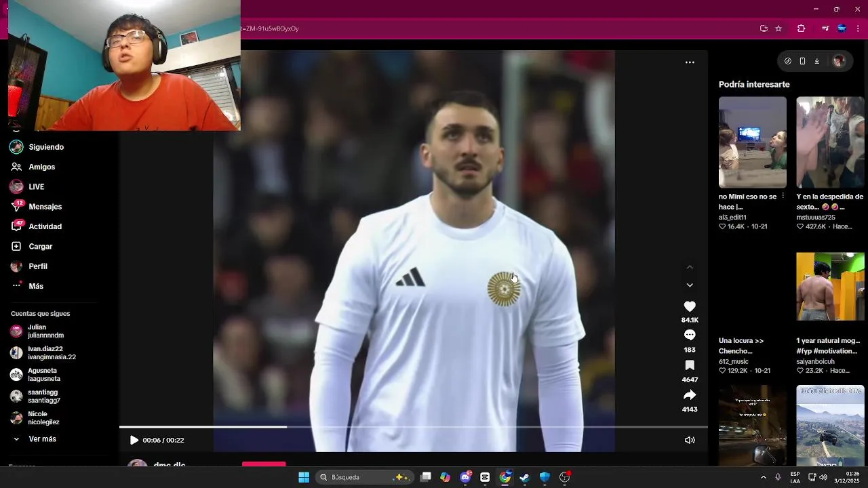The width and height of the screenshot is (868, 488).
Task: Open the Más menu in sidebar
Action: (36, 287)
